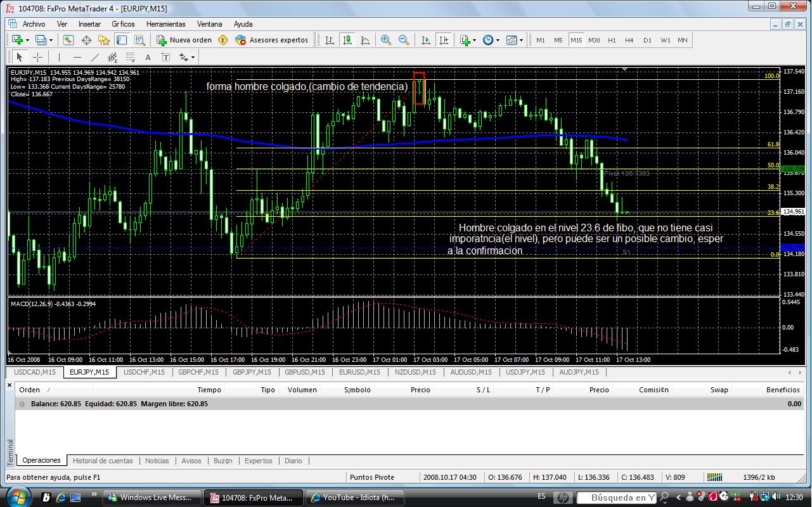812x507 pixels.
Task: Toggle chart auto scroll button
Action: pos(426,40)
